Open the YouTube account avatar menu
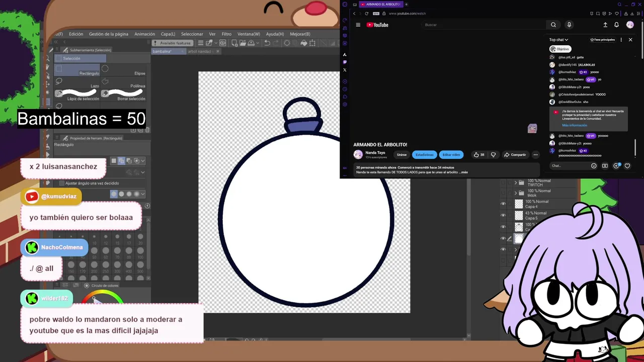This screenshot has height=362, width=644. pos(630,25)
